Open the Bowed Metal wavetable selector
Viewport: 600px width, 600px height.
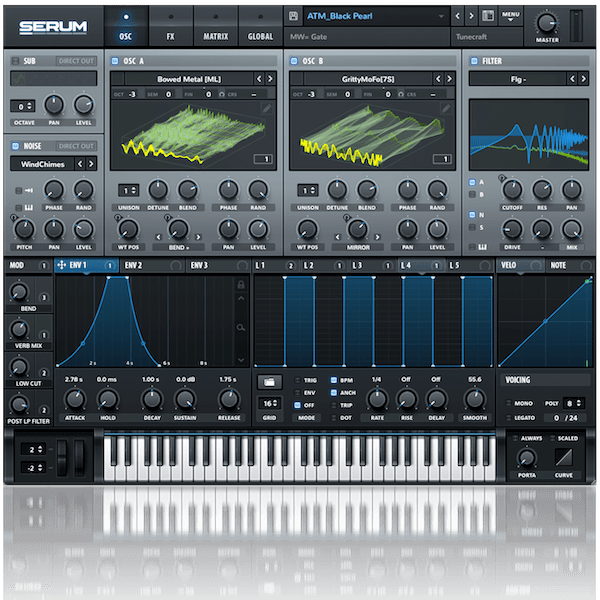(189, 79)
